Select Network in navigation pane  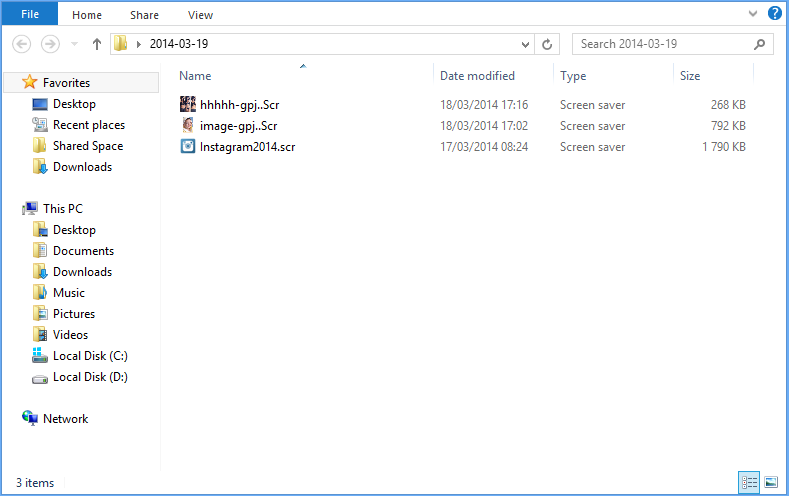coord(65,419)
